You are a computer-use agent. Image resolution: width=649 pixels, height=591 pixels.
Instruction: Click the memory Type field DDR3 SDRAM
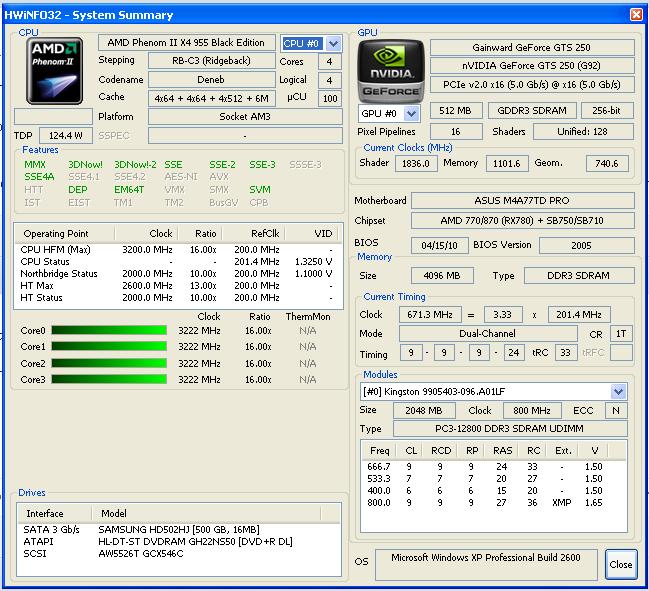pos(579,276)
